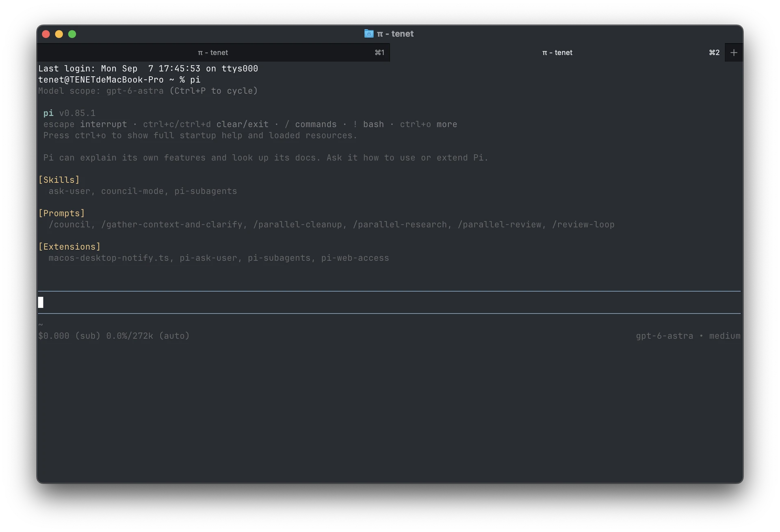Viewport: 780px width, 532px height.
Task: Click the [Skills] section header
Action: tap(59, 180)
